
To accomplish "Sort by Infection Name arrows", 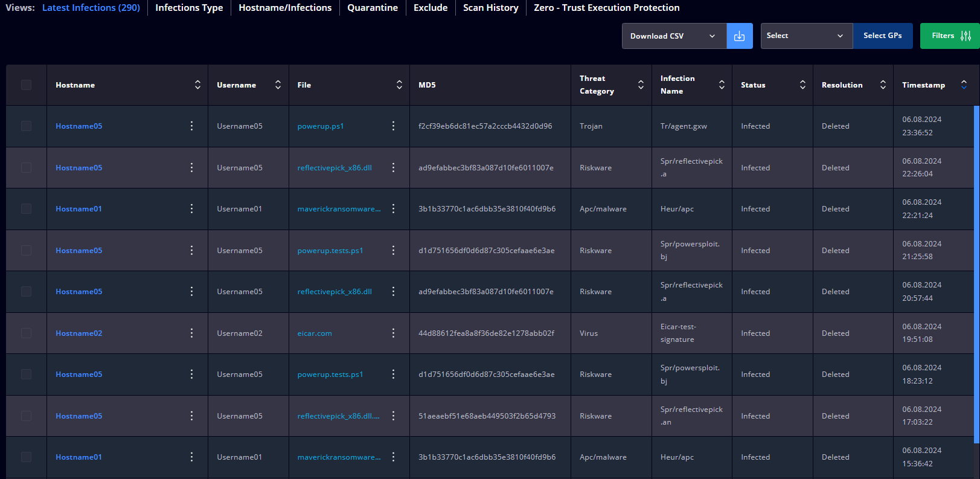I will pyautogui.click(x=722, y=85).
